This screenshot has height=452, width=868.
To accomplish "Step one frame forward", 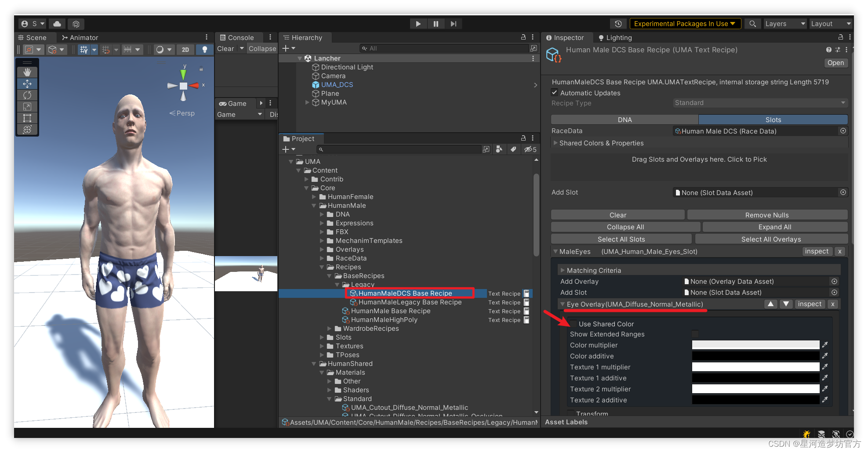I will [453, 24].
